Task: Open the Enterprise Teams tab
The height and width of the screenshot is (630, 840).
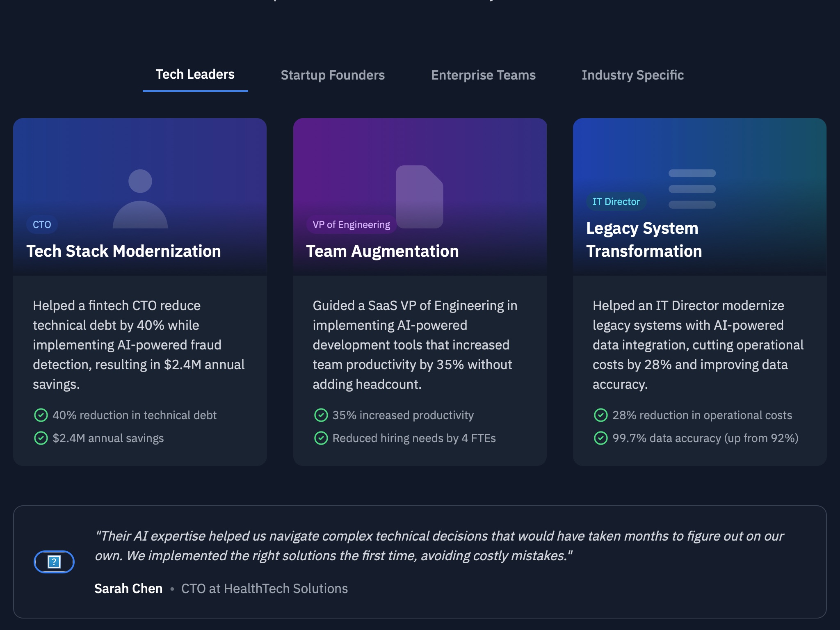Action: [483, 75]
